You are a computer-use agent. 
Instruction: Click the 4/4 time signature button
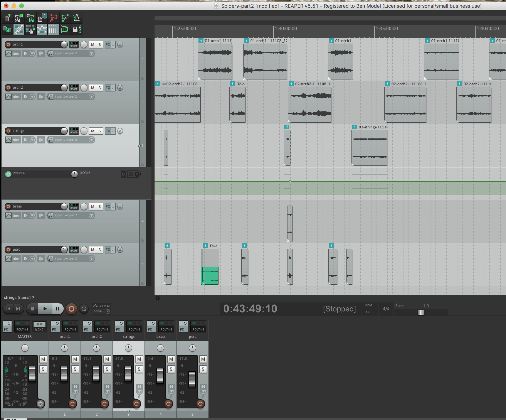point(386,309)
